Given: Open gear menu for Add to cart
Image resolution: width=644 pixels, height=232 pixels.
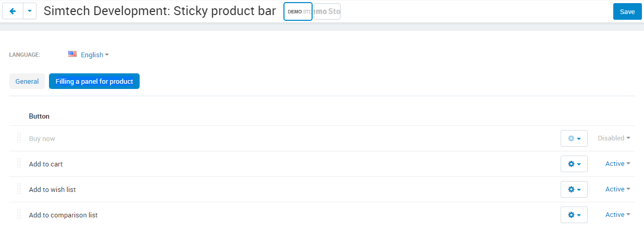Looking at the screenshot, I should (x=574, y=164).
